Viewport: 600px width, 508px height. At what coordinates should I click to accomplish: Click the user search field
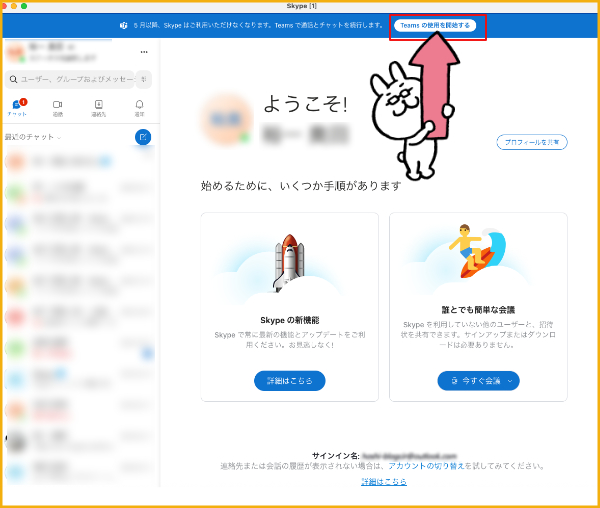[x=70, y=79]
